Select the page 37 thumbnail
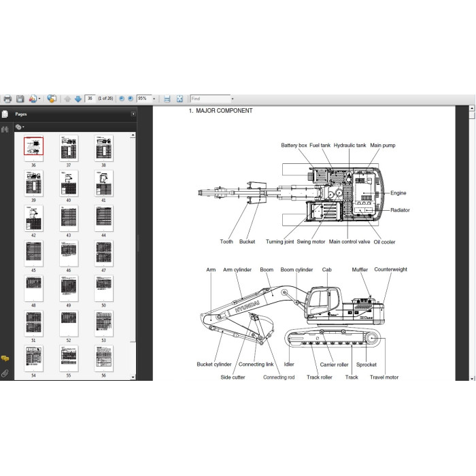Viewport: 476px width, 476px height. [x=69, y=148]
